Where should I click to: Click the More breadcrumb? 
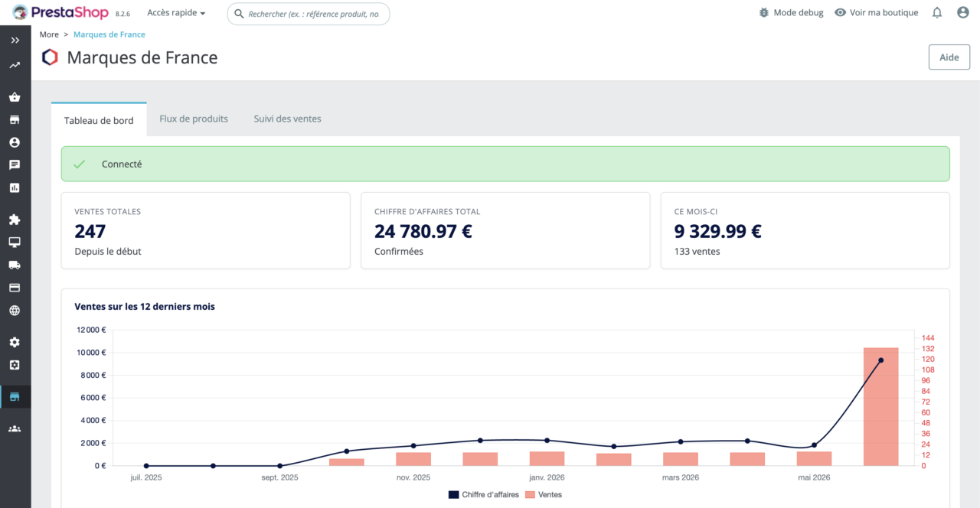point(49,34)
